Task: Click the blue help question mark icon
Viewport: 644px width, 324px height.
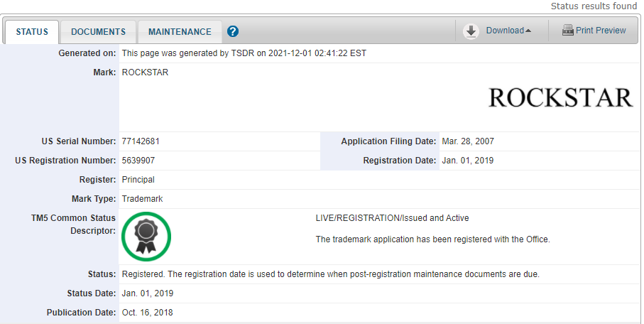Action: pyautogui.click(x=233, y=31)
